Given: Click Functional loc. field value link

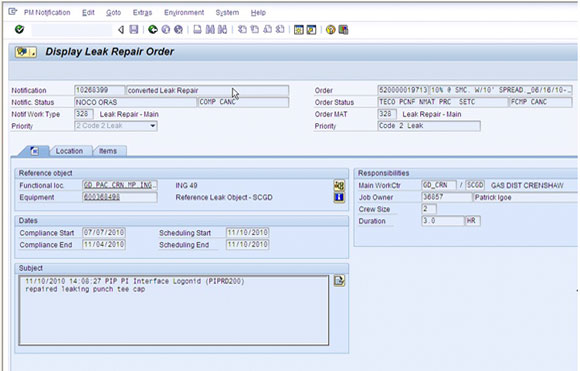Looking at the screenshot, I should point(120,185).
